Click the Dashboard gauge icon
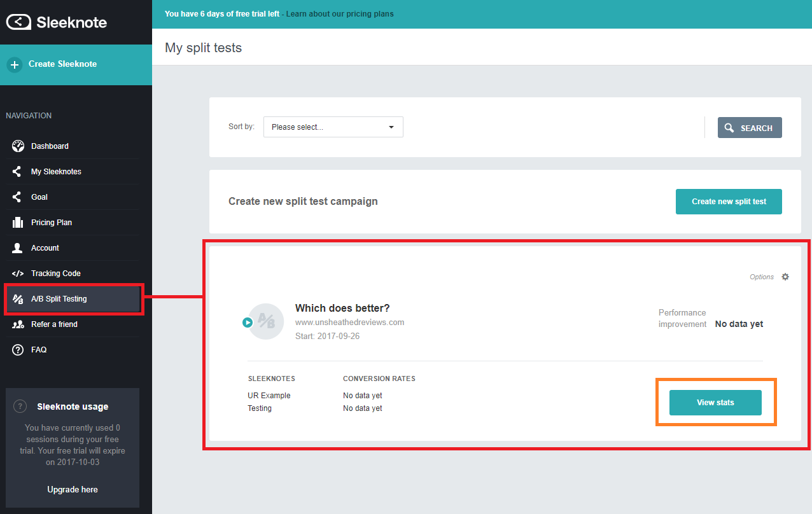This screenshot has height=514, width=812. coord(18,146)
